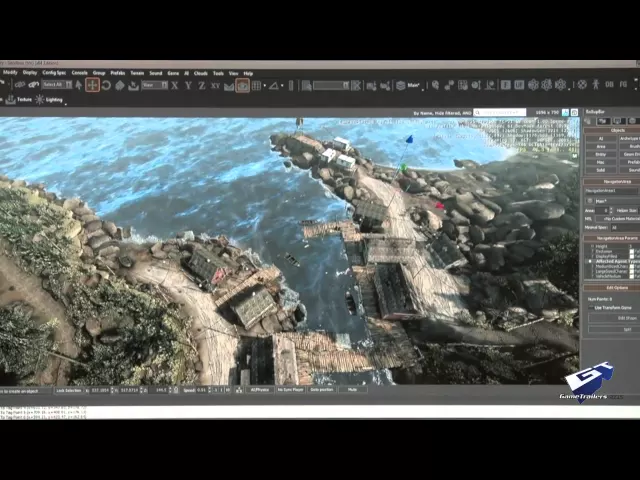Open the Select All filter dropdown
The image size is (640, 480).
pos(57,84)
